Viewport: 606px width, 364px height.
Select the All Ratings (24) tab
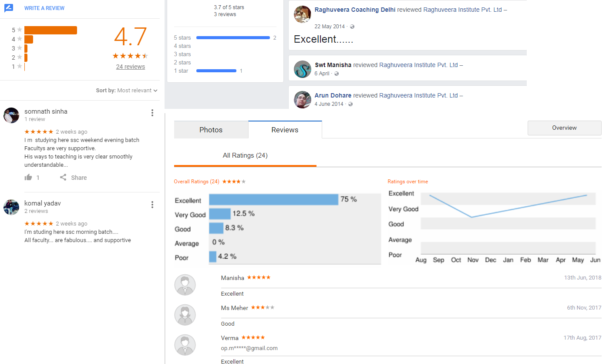(x=245, y=155)
